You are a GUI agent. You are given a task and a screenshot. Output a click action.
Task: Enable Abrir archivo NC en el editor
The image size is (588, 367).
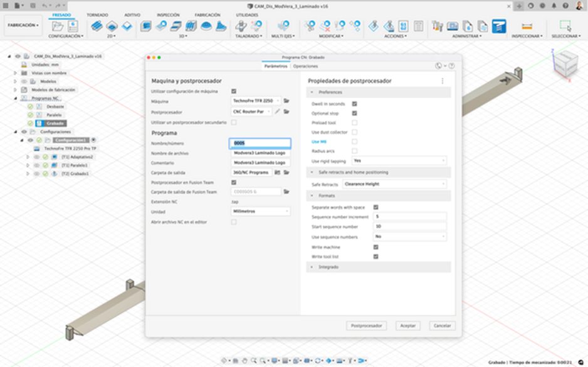click(x=234, y=222)
